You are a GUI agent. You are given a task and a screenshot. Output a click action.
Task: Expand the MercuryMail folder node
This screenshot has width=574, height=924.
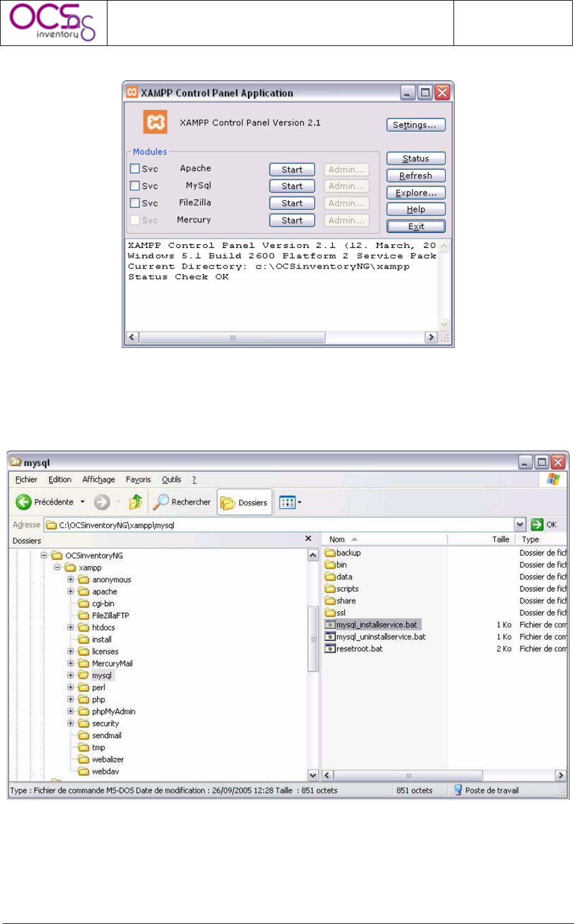(x=71, y=663)
